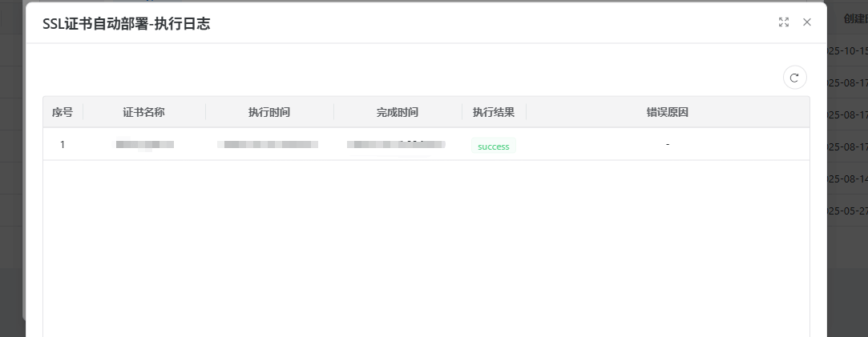Expand the dialog to fullscreen
868x337 pixels.
coord(784,22)
